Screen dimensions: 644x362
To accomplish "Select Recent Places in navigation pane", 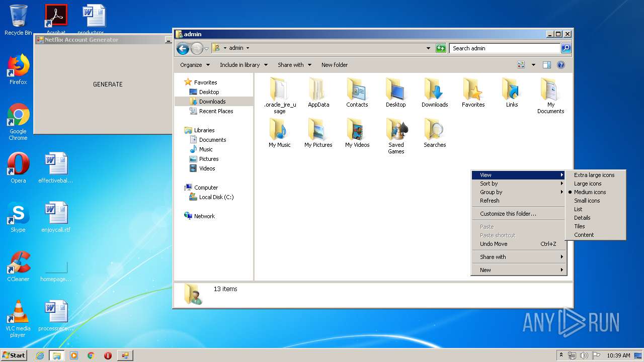I will pos(216,111).
